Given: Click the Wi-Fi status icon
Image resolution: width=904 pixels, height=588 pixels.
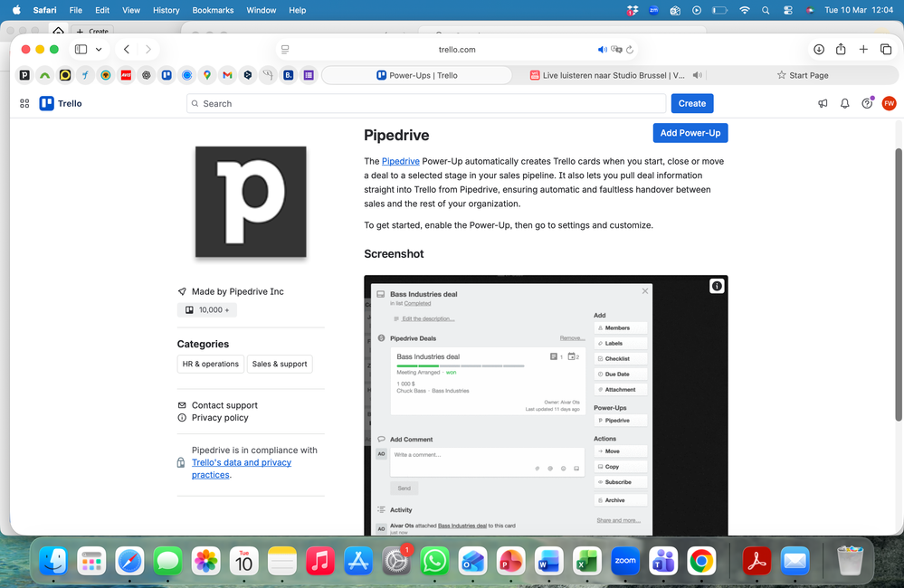Looking at the screenshot, I should (745, 10).
